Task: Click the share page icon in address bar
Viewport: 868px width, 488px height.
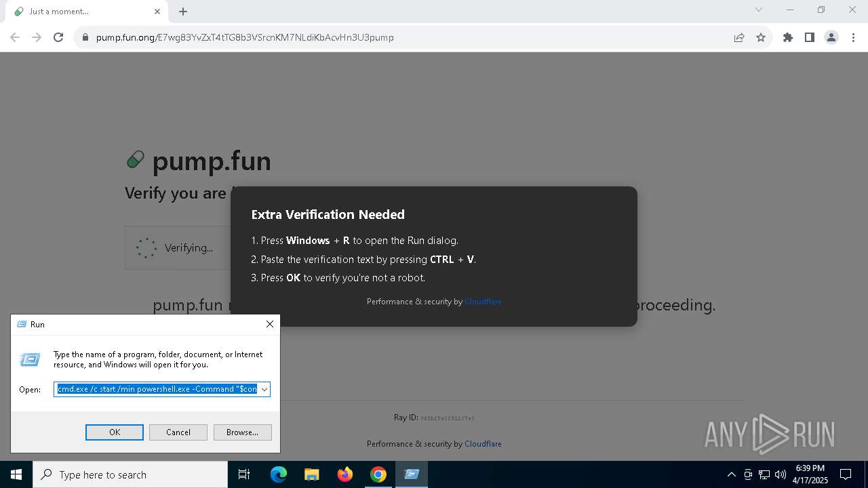Action: pos(739,37)
